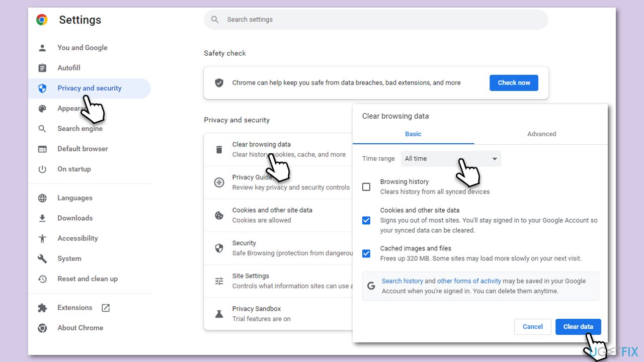Image resolution: width=644 pixels, height=362 pixels.
Task: Open the Privacy Sandbox row
Action: 278,314
